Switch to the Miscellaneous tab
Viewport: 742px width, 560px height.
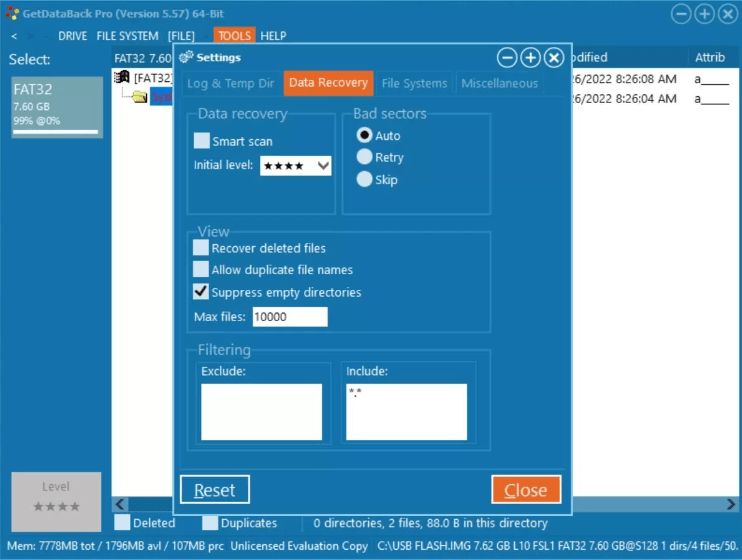[x=499, y=83]
